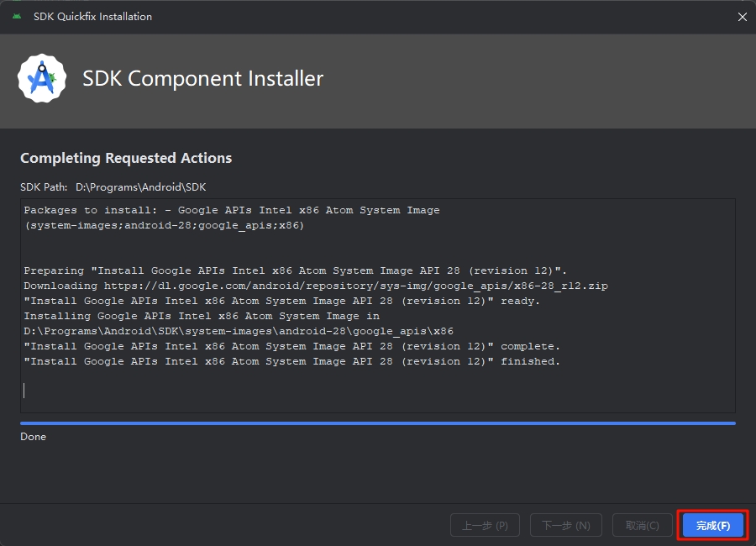This screenshot has width=756, height=546.
Task: Click the system-images install path log line
Action: pos(239,331)
